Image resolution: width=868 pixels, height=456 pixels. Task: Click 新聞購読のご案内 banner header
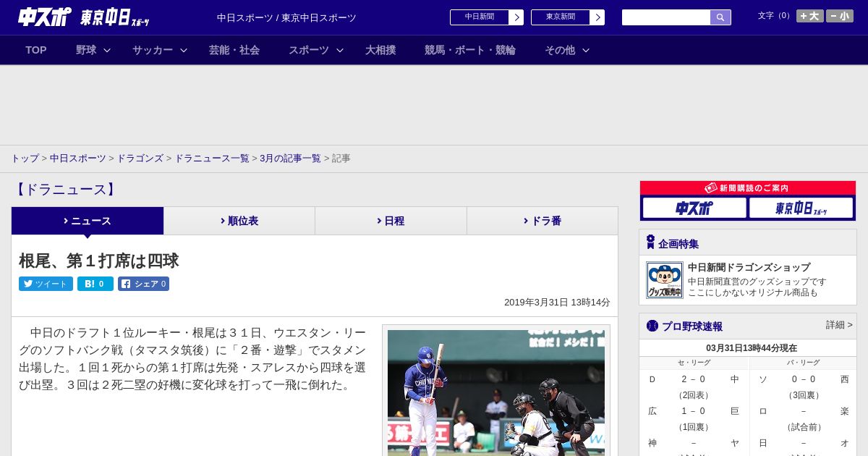click(748, 188)
